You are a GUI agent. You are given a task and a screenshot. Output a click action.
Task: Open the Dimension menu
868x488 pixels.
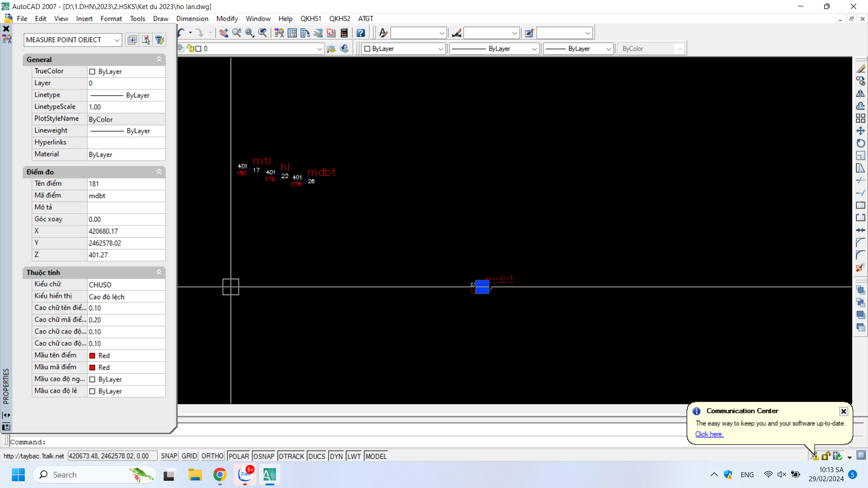coord(192,19)
